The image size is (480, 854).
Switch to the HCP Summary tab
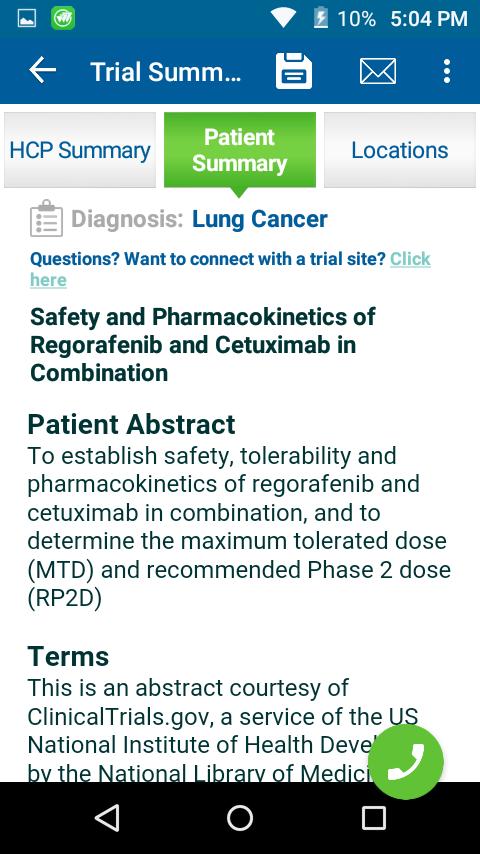tap(80, 150)
